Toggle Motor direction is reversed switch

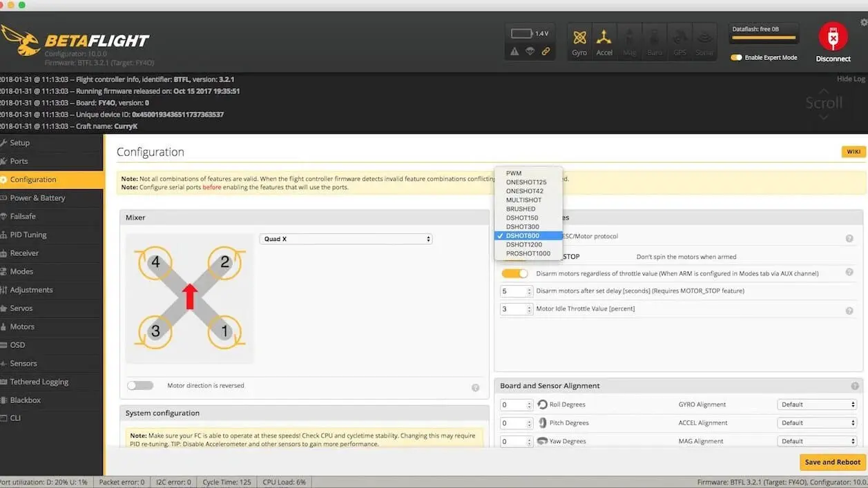(140, 386)
